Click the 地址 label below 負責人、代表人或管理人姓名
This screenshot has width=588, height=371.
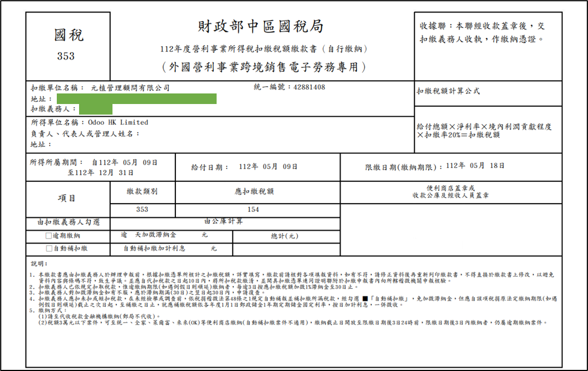[x=41, y=144]
